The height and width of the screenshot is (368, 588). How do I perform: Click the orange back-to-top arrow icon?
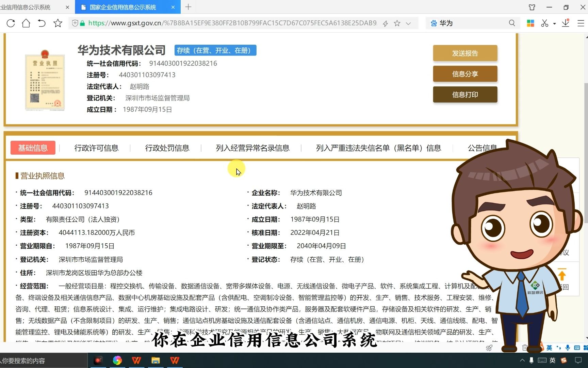562,274
